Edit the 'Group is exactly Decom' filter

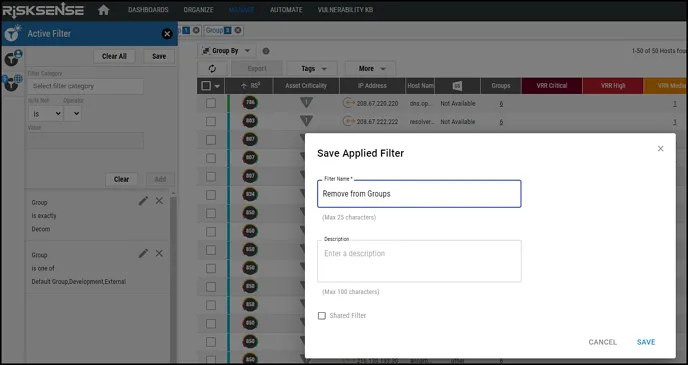pos(143,201)
